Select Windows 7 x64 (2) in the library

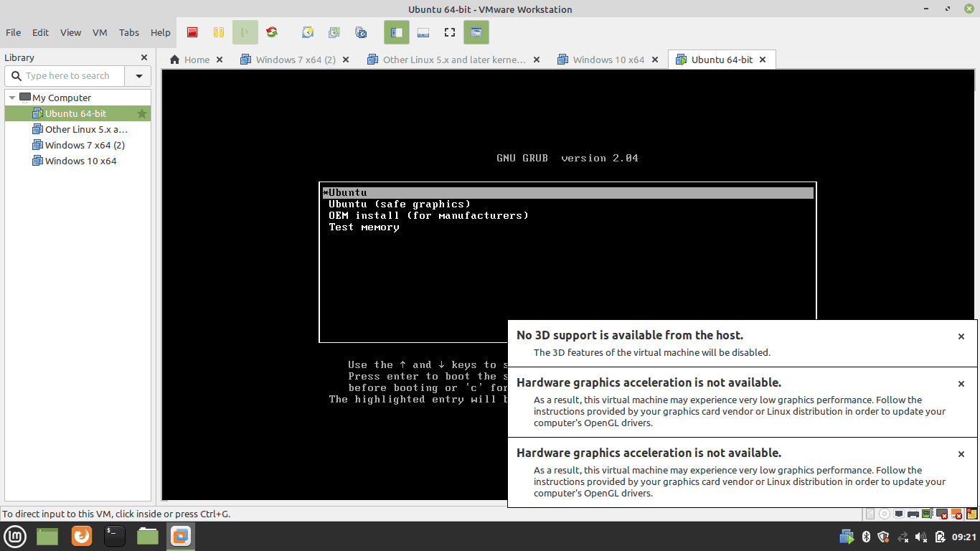(x=77, y=145)
